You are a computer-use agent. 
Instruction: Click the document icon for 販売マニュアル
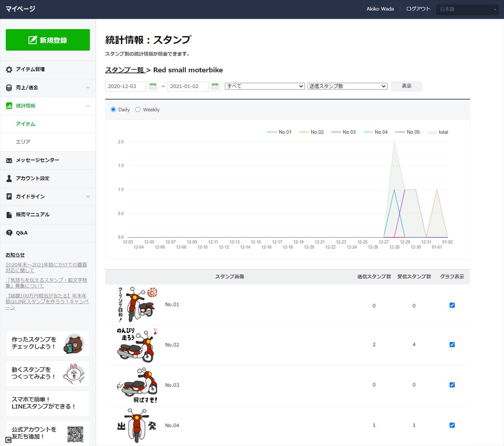(9, 215)
